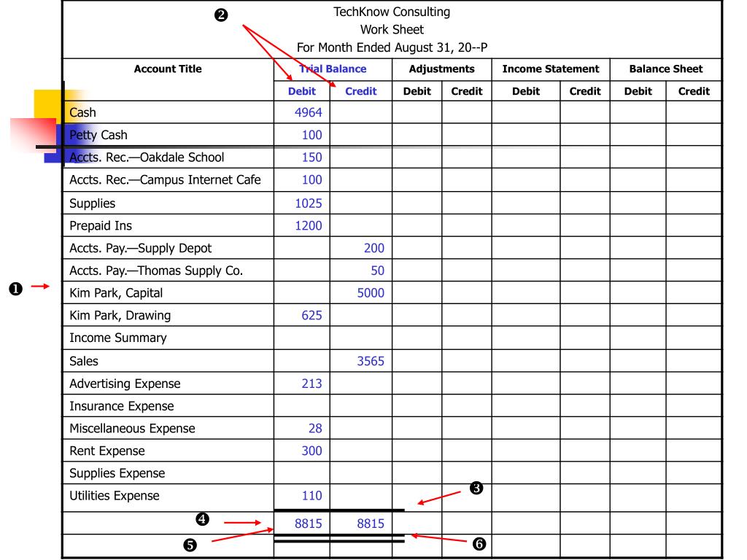Select the 'Income Statement' column group header
The image size is (747, 560).
click(551, 69)
